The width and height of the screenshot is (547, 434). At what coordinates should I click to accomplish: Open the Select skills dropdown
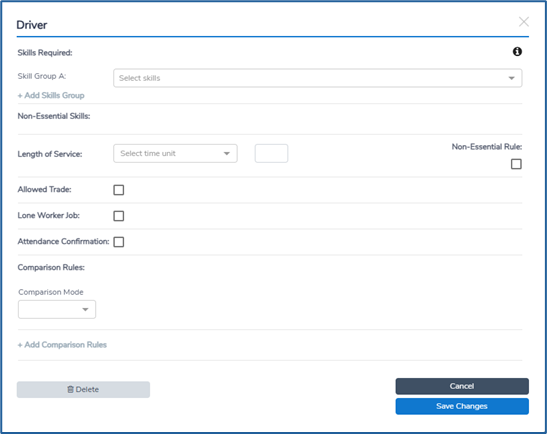(x=317, y=78)
